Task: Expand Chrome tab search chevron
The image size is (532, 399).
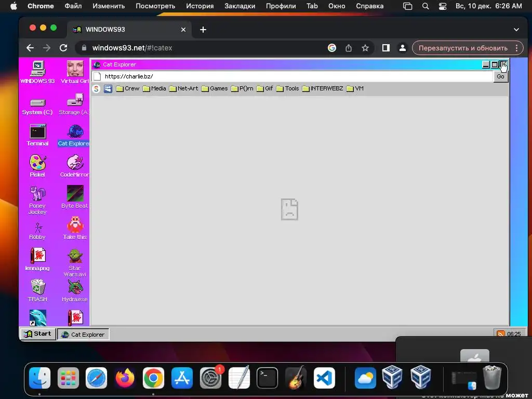Action: click(516, 30)
